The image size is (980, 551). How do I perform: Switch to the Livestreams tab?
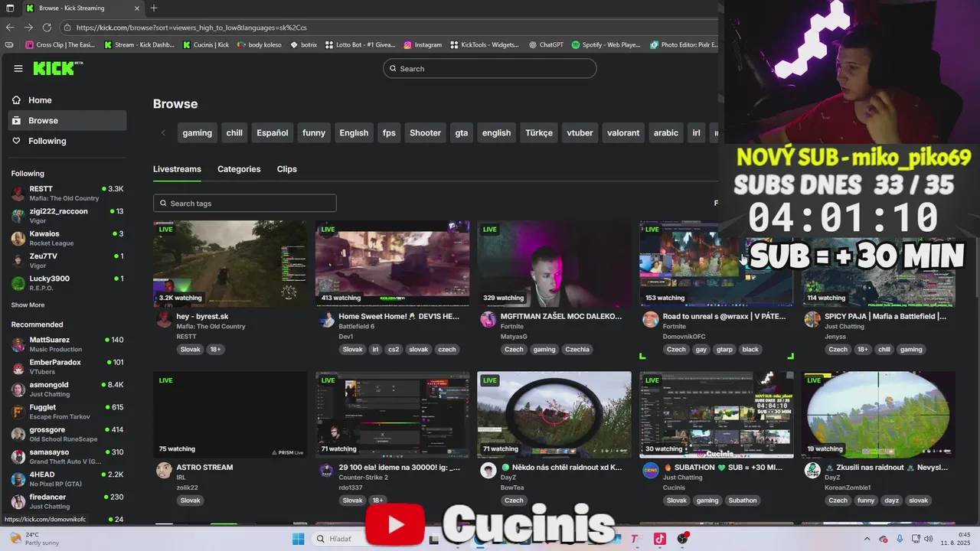point(177,169)
